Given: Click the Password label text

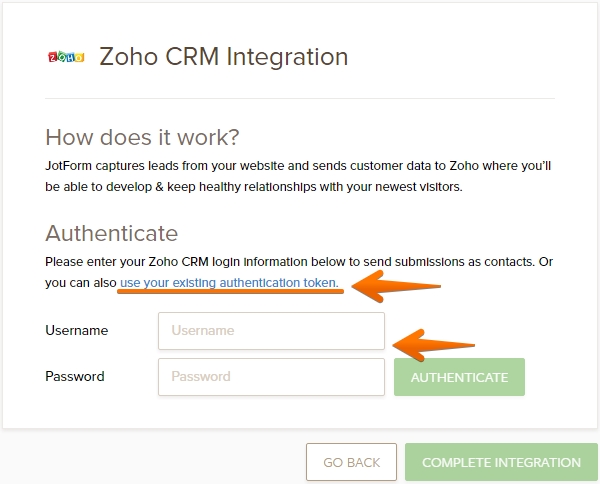Looking at the screenshot, I should coord(75,377).
